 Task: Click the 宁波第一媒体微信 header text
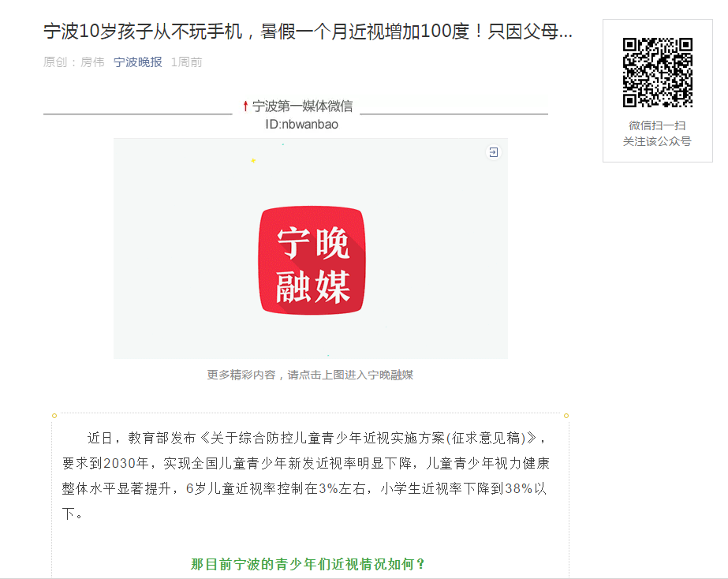click(302, 106)
